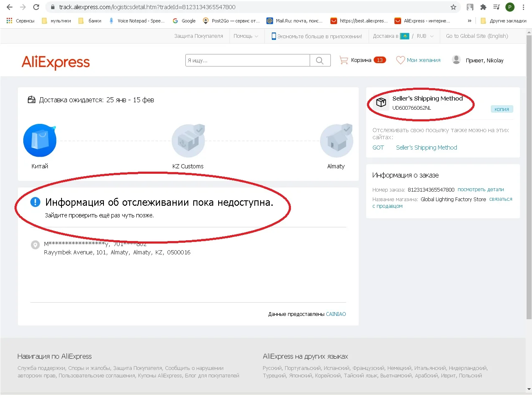
Task: Open the мультики bookmarks folder
Action: [x=57, y=21]
